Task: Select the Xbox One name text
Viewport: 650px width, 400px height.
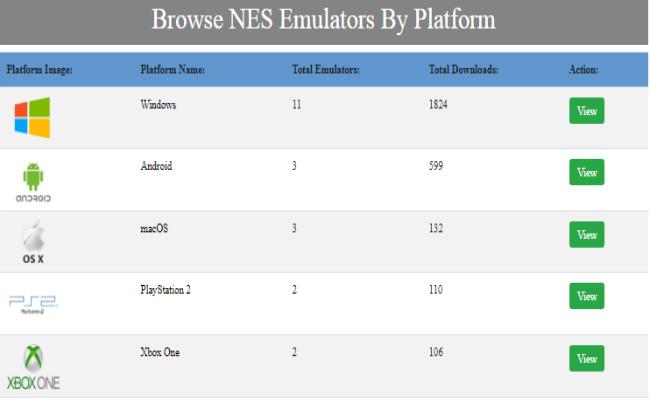Action: (x=160, y=352)
